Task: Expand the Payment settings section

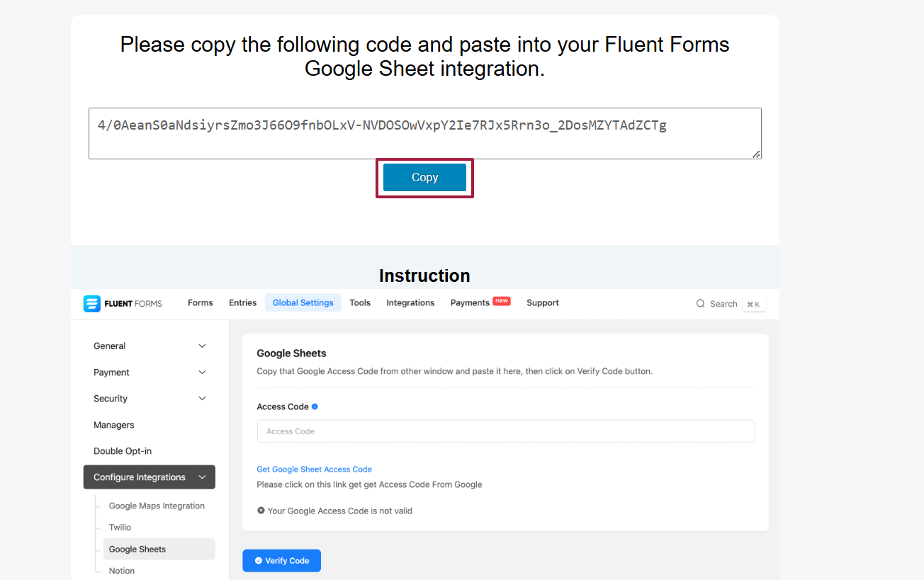Action: coord(202,373)
